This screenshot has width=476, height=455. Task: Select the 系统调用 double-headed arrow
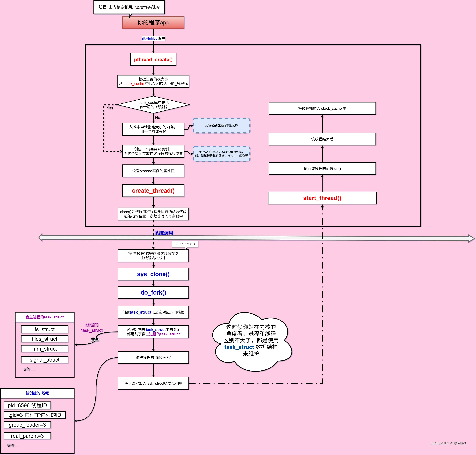click(x=243, y=238)
